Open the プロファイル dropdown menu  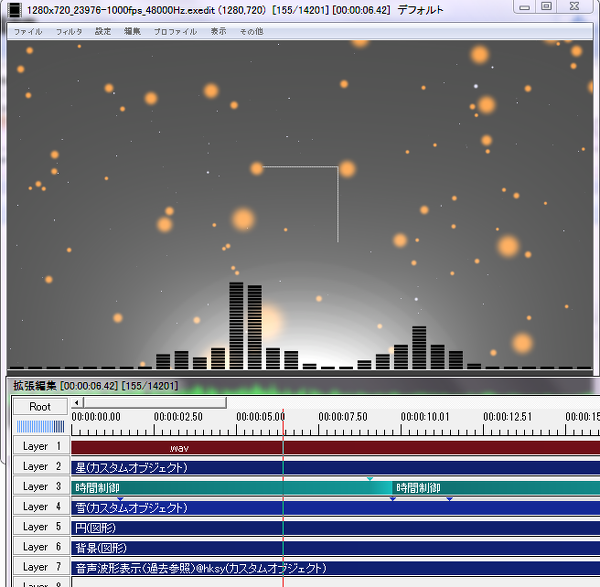pyautogui.click(x=175, y=32)
